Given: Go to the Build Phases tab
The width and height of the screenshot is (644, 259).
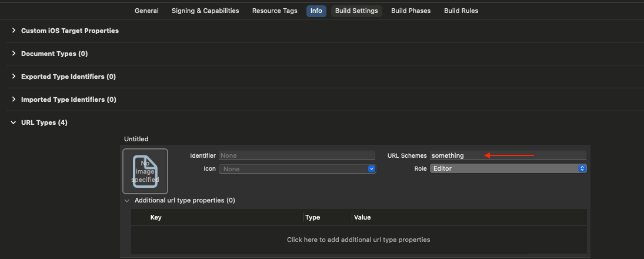Looking at the screenshot, I should coord(411,11).
